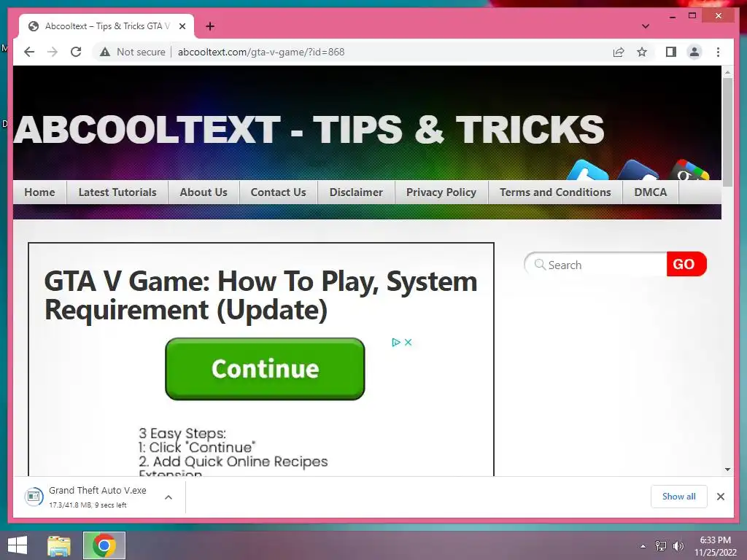Close the downloads bar

pos(720,497)
